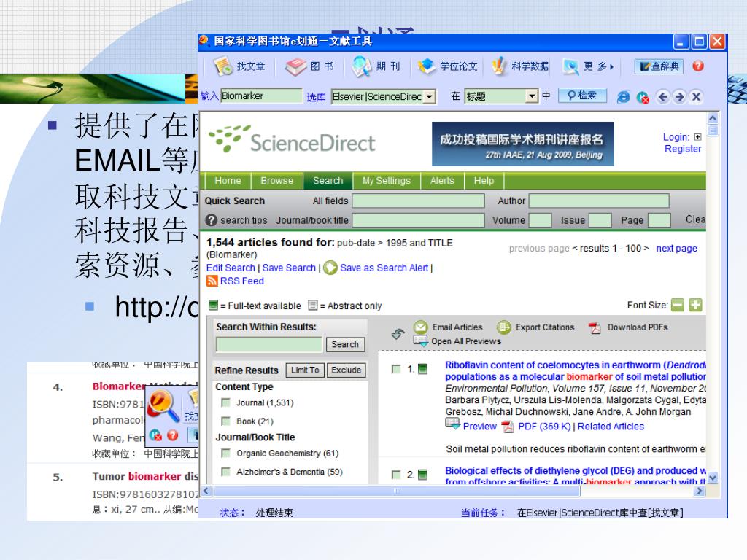Click the conference lecture banner ad
This screenshot has width=747, height=560.
522,144
